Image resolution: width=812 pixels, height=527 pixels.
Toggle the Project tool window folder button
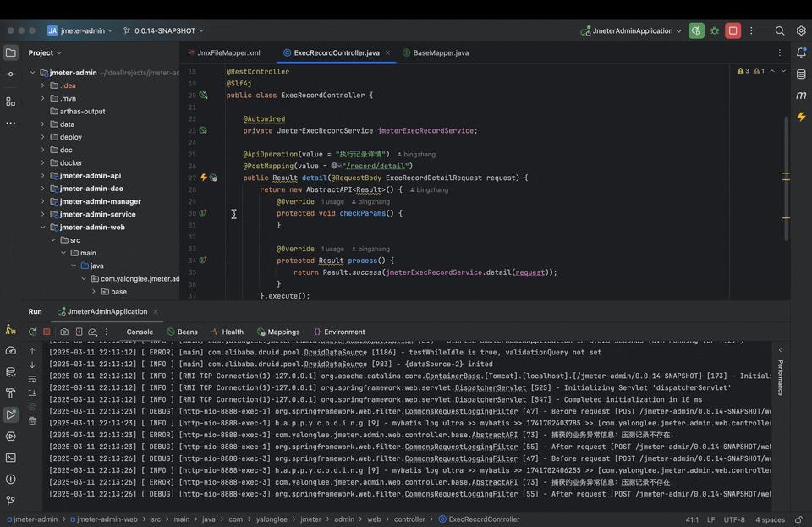pos(10,52)
